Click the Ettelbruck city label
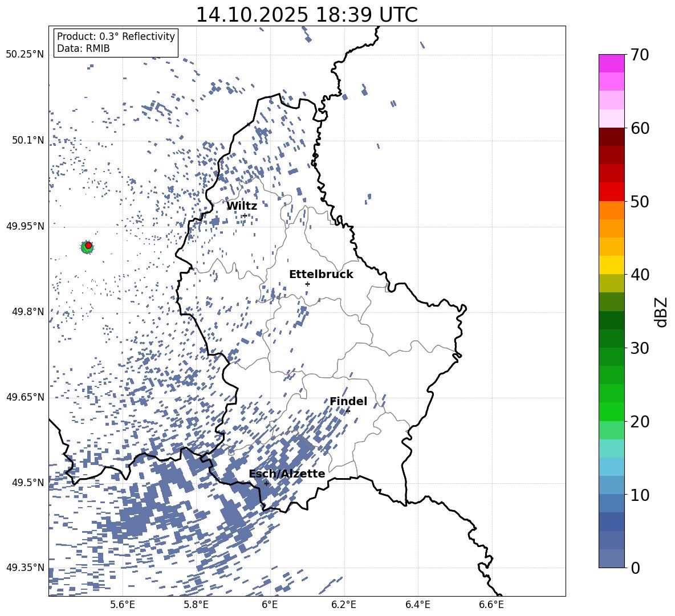This screenshot has height=616, width=675. pyautogui.click(x=321, y=275)
